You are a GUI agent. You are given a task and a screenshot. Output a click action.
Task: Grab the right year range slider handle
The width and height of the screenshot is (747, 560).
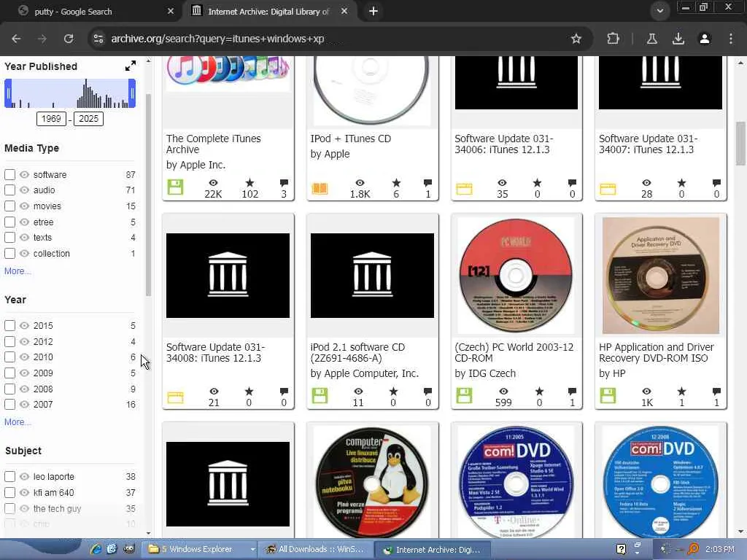[132, 93]
